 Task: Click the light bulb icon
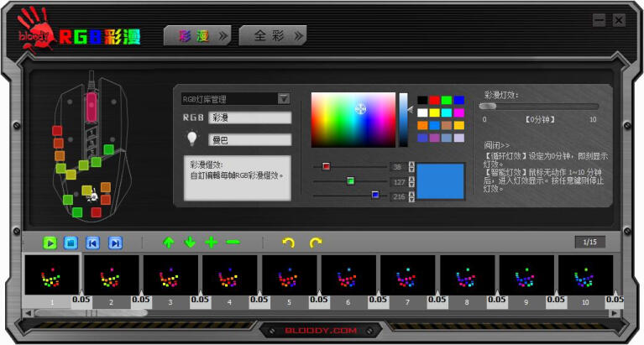point(191,139)
